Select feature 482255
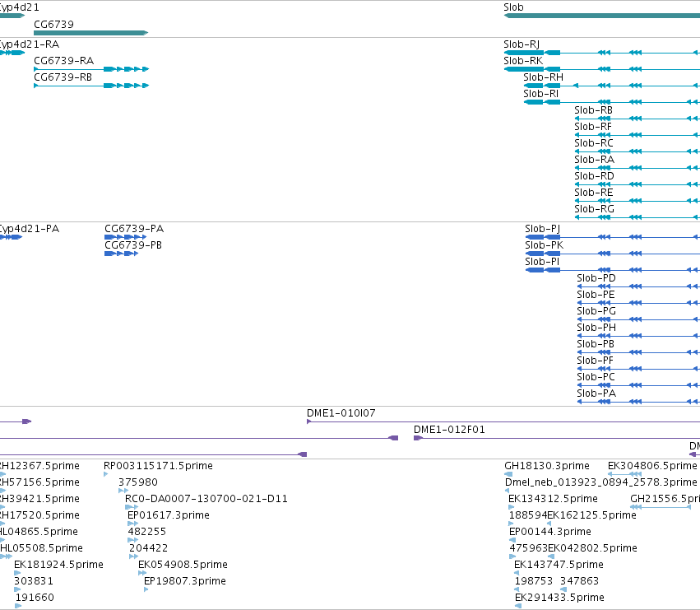Image resolution: width=700 pixels, height=610 pixels. (133, 540)
